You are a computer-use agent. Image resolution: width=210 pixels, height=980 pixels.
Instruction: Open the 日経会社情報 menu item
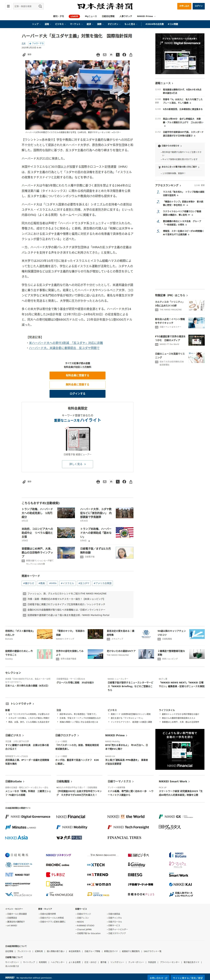click(x=108, y=16)
